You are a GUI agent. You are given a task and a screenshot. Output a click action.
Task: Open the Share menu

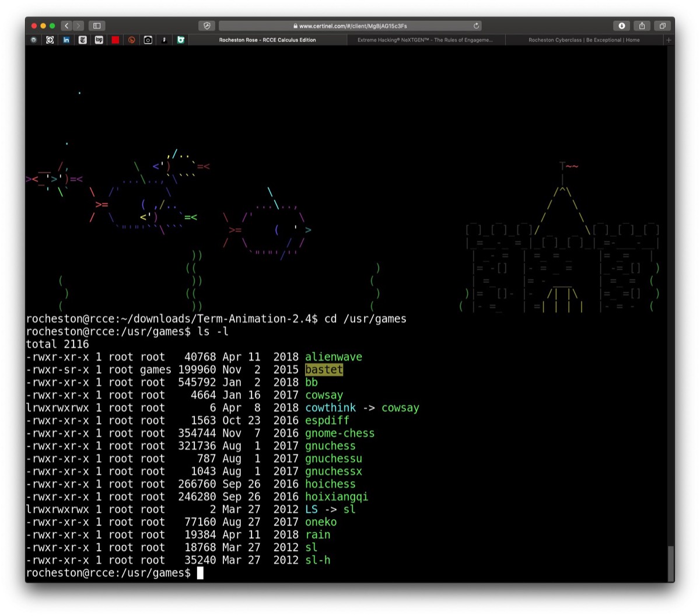pyautogui.click(x=642, y=26)
